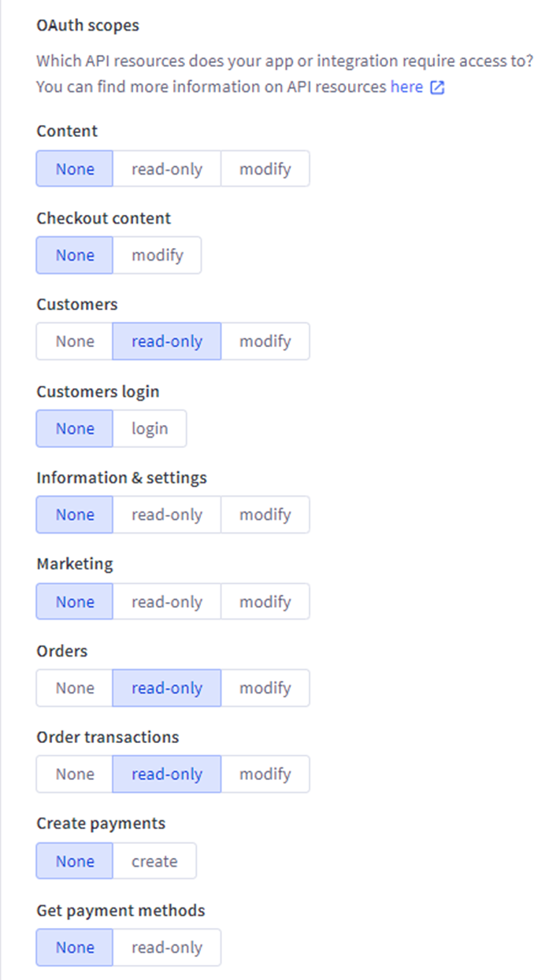The width and height of the screenshot is (549, 980).
Task: Select None for Customers login scope
Action: point(75,428)
